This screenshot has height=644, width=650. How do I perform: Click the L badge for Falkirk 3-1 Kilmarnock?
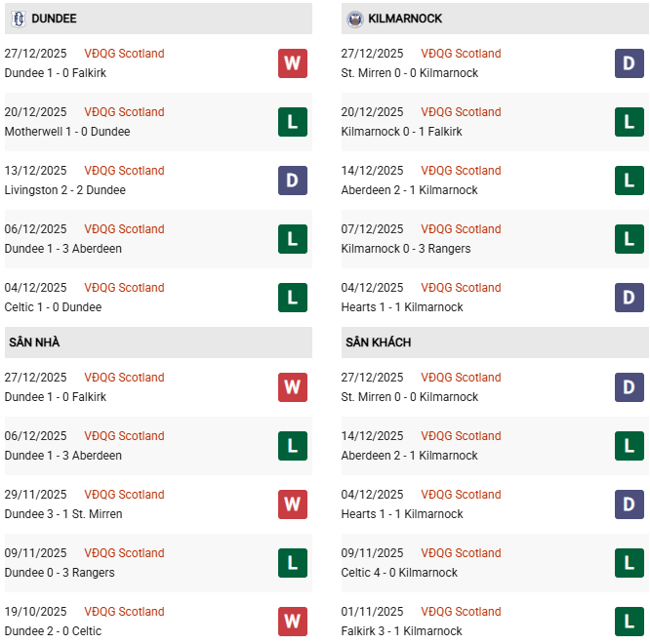(x=630, y=622)
